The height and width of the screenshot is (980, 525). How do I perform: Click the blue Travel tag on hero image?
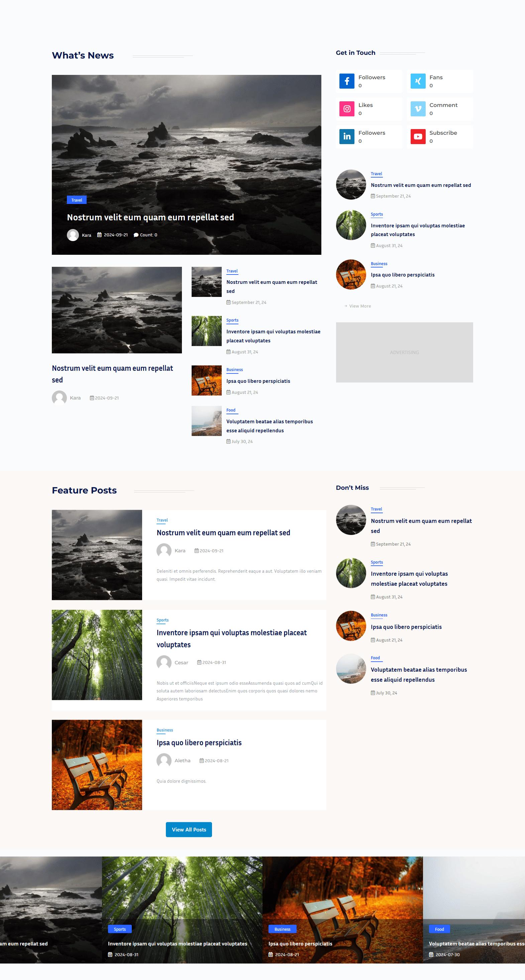click(77, 200)
